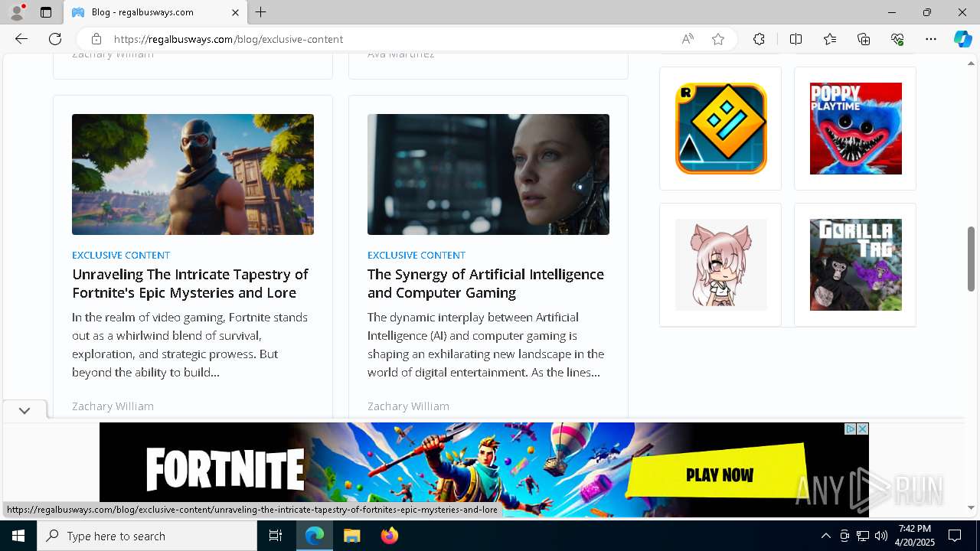Click the AI gaming article thumbnail image
This screenshot has width=980, height=551.
coord(488,174)
